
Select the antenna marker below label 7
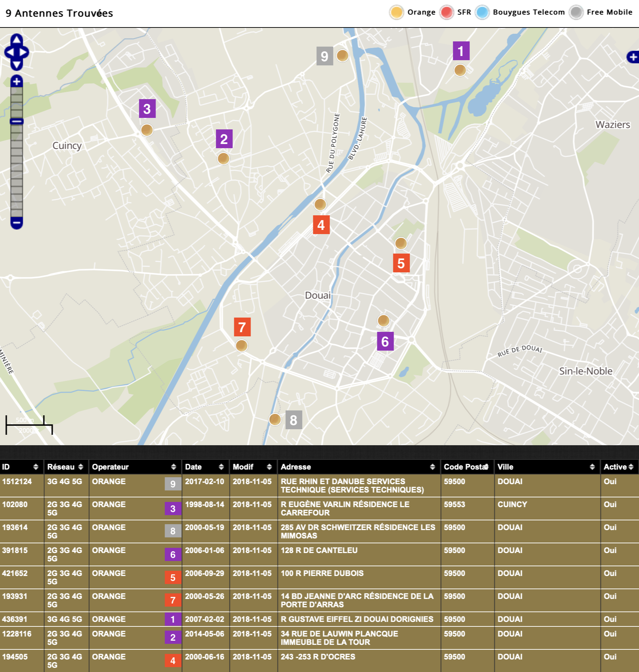point(242,345)
